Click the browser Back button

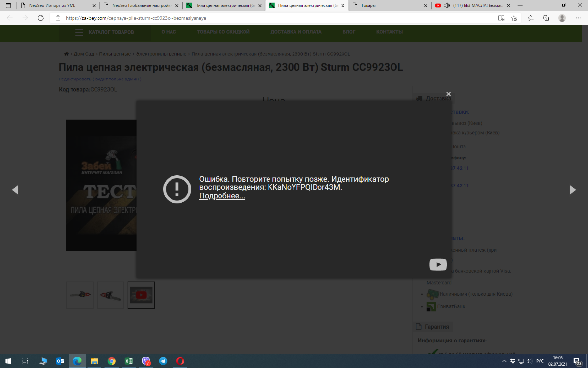click(10, 18)
